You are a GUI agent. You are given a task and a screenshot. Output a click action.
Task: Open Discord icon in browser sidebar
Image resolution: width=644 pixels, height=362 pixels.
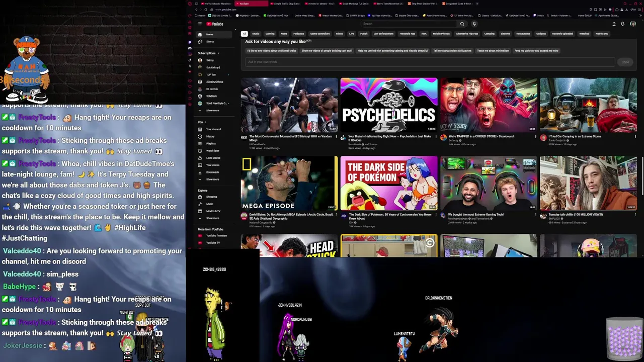(190, 48)
